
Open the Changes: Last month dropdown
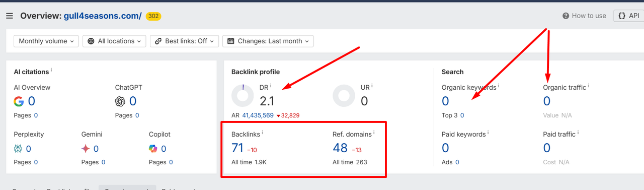click(x=268, y=41)
